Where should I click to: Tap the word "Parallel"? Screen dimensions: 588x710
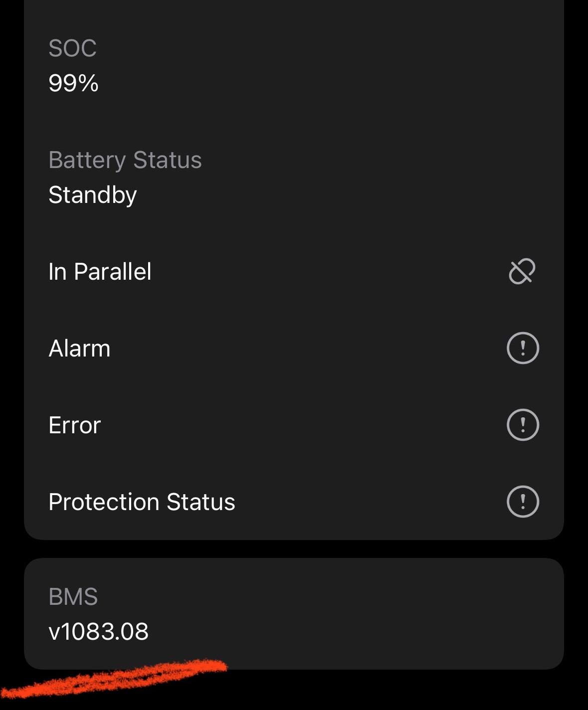(113, 272)
